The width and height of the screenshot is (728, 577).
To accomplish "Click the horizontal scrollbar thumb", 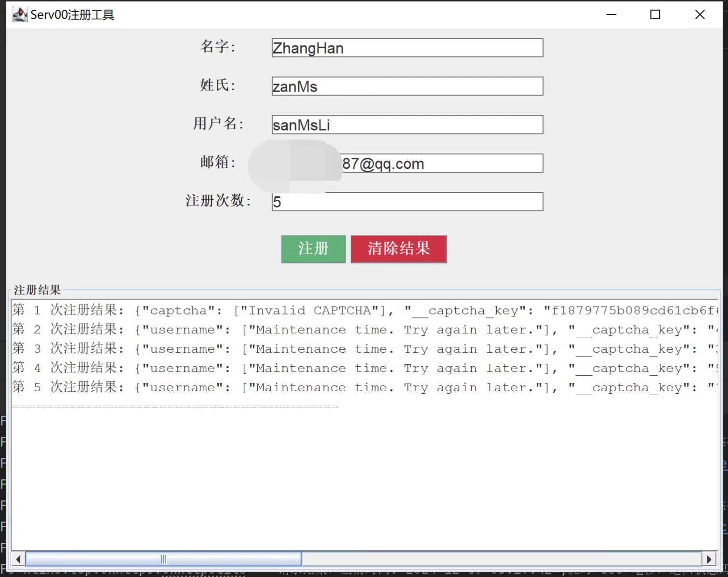I will (x=163, y=559).
